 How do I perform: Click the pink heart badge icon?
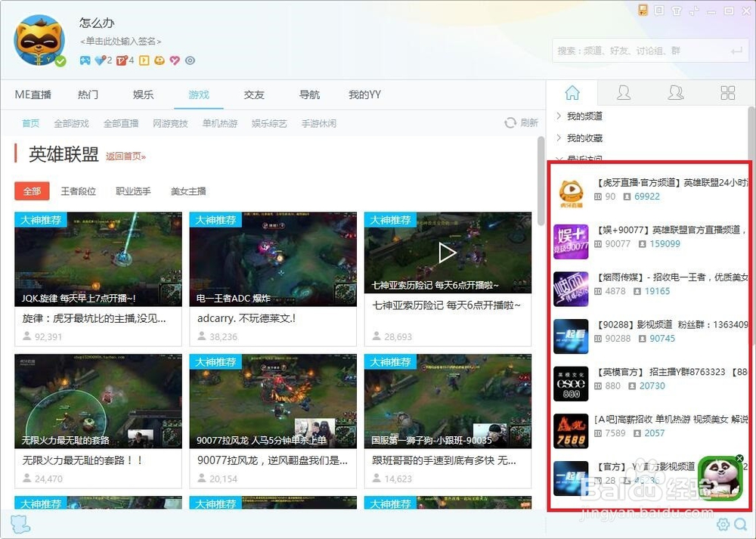coord(175,60)
